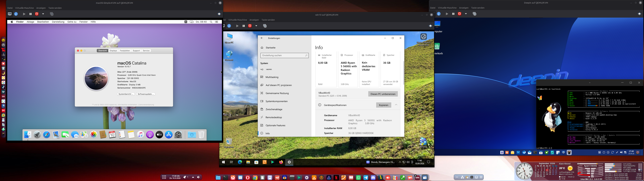The image size is (644, 181).
Task: Open the Deepin launcher in the dock
Action: click(x=502, y=153)
